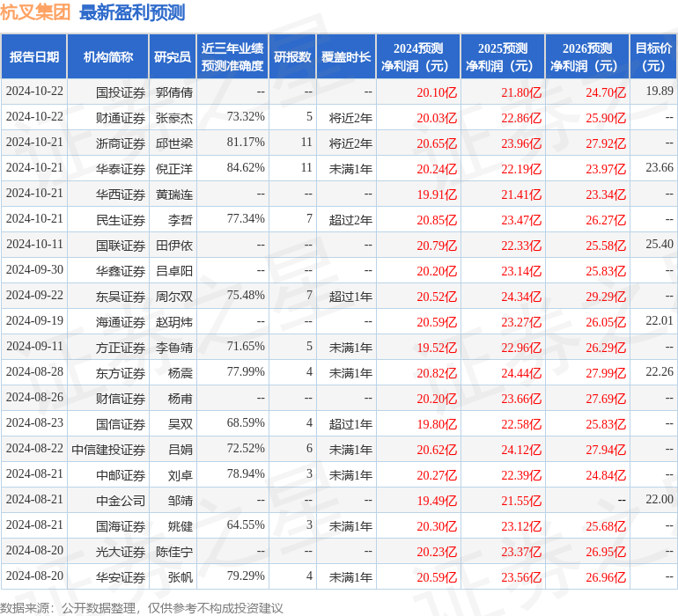Image resolution: width=678 pixels, height=616 pixels.
Task: Click the 机构简称 column header
Action: tap(108, 56)
